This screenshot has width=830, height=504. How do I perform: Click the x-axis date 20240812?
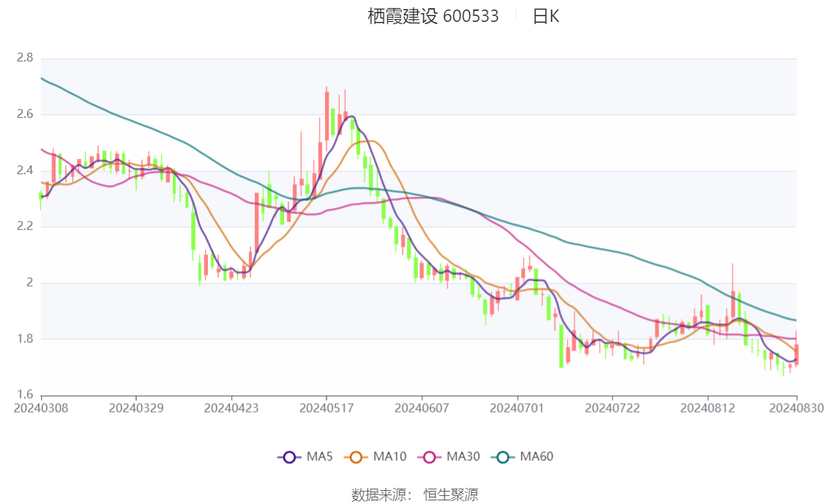[x=708, y=408]
